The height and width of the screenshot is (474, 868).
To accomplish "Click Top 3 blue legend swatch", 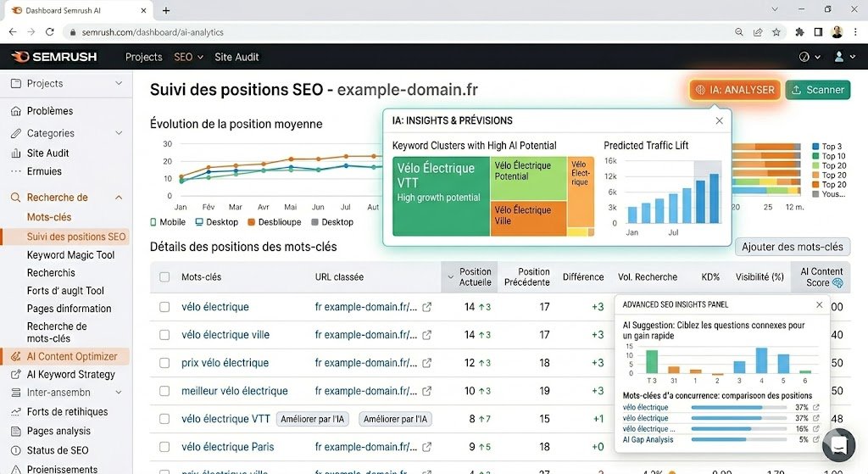I will click(x=815, y=147).
